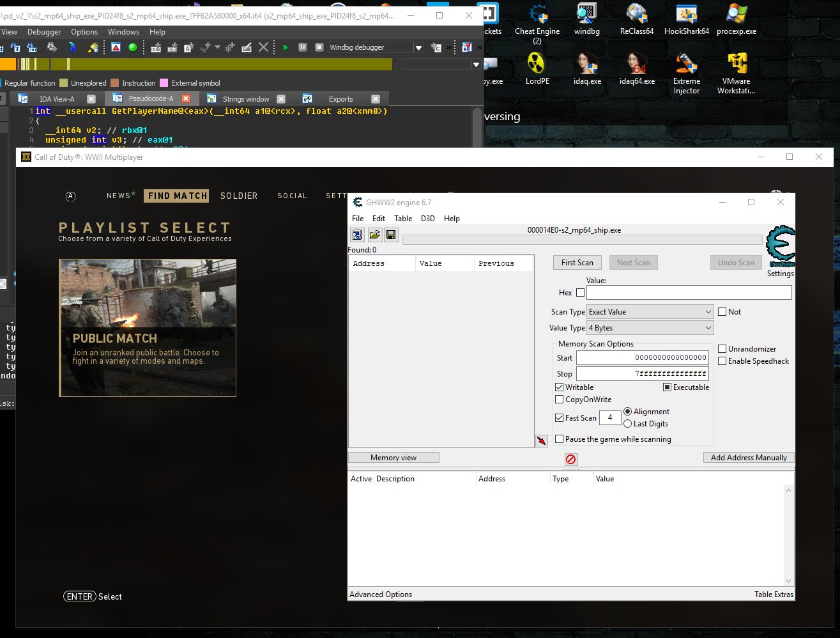Open Advanced Options in Cheat Engine
The image size is (840, 638).
381,595
